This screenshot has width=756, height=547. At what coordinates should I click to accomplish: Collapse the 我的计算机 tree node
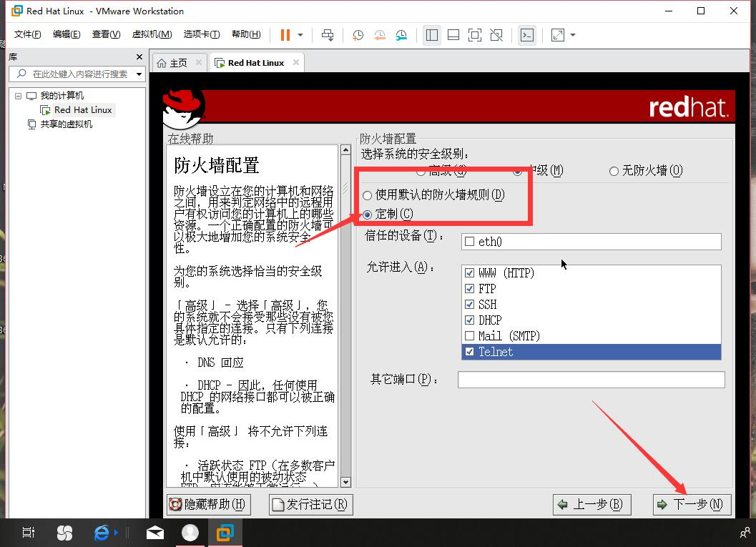[18, 96]
